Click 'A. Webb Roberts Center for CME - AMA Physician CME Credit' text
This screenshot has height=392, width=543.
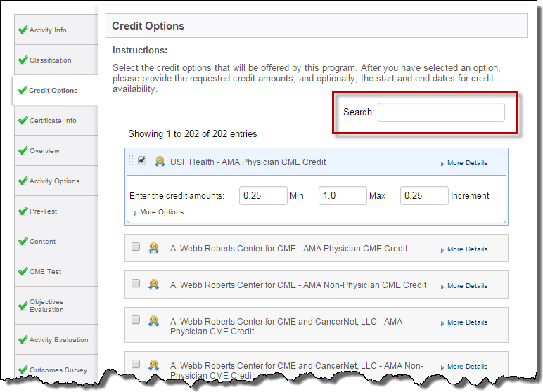click(x=289, y=249)
